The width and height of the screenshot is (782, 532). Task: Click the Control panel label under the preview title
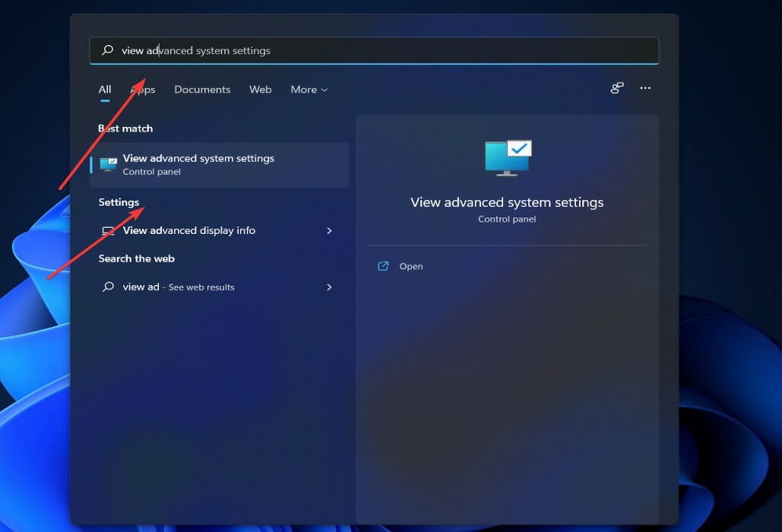pyautogui.click(x=506, y=219)
